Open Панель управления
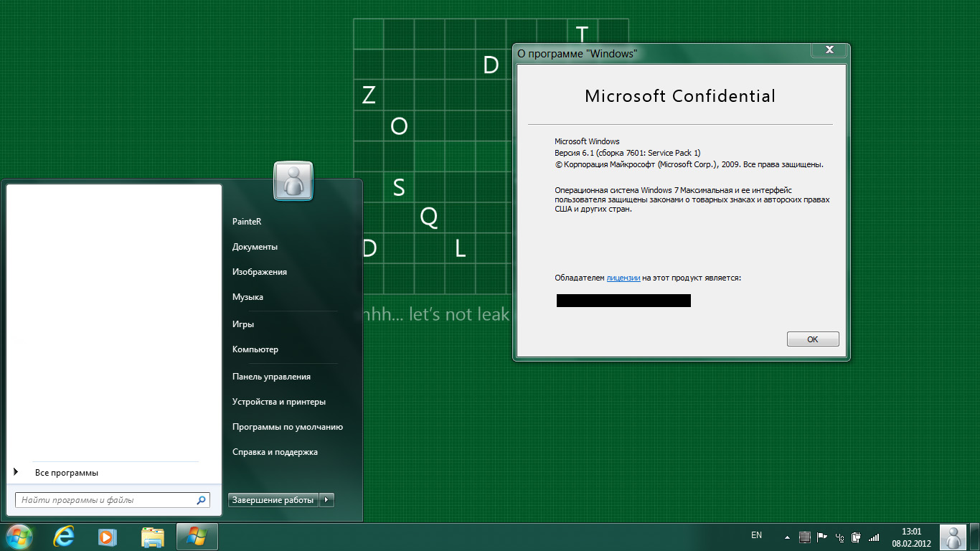The height and width of the screenshot is (551, 980). click(x=271, y=377)
